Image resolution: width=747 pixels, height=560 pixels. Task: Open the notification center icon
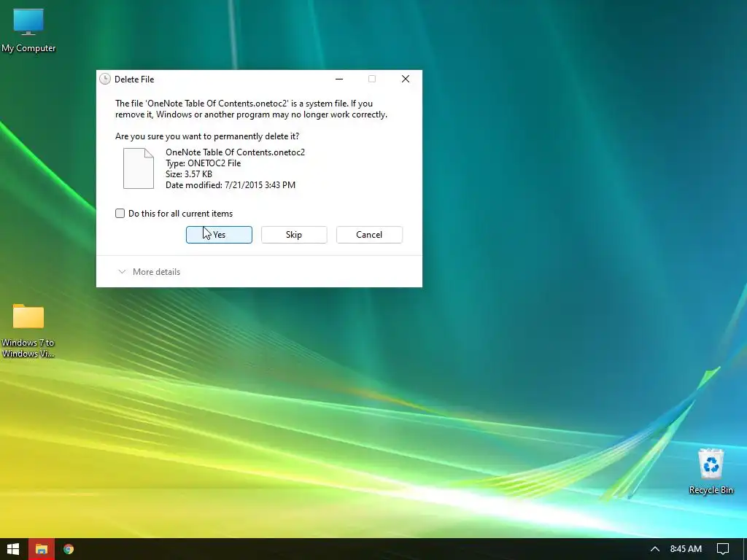pyautogui.click(x=723, y=549)
